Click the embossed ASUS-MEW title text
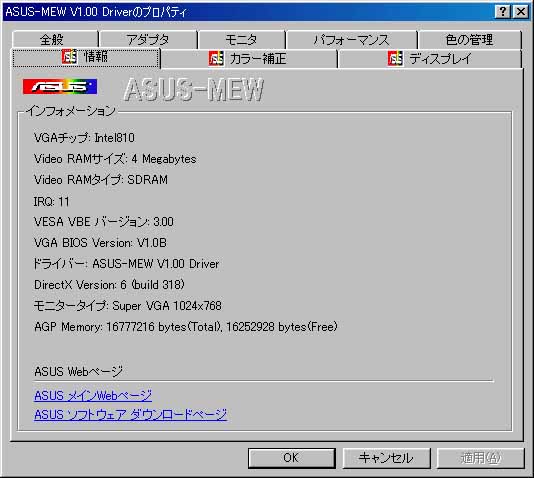The width and height of the screenshot is (534, 478). pyautogui.click(x=194, y=89)
